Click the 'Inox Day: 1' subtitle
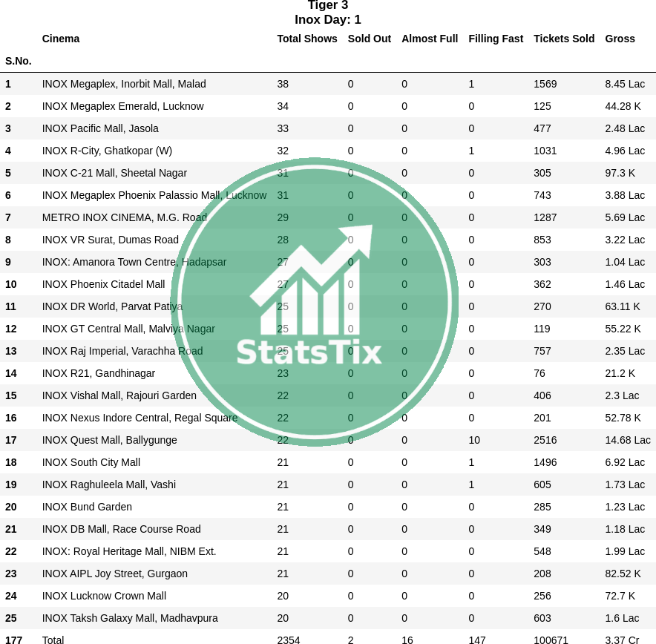This screenshot has width=656, height=644. [327, 19]
